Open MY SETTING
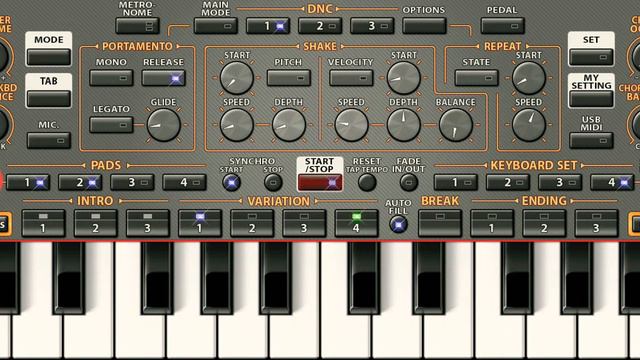The height and width of the screenshot is (360, 640). click(591, 99)
